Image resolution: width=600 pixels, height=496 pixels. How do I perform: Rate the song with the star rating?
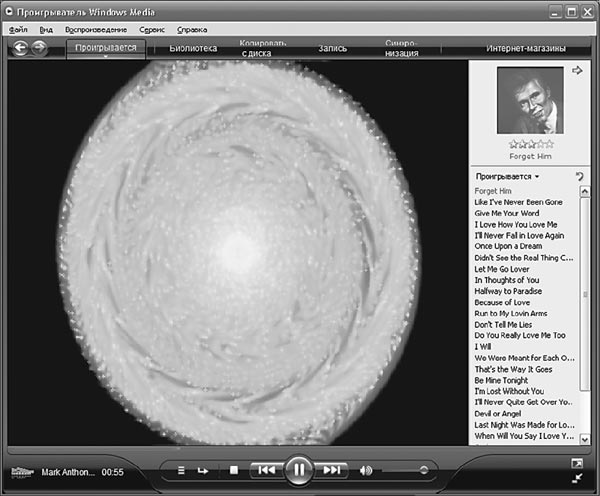532,144
